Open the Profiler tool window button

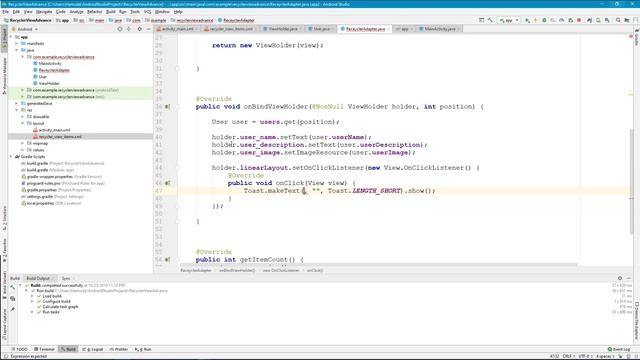(119, 349)
